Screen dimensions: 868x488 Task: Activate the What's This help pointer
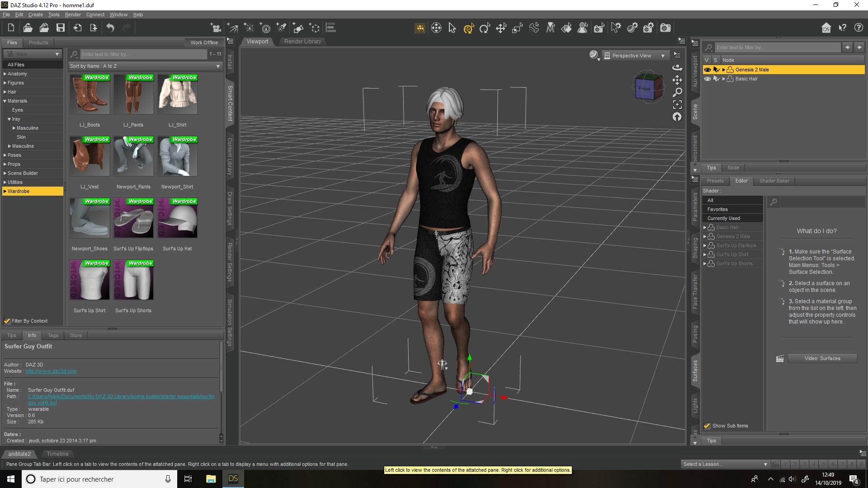click(842, 28)
